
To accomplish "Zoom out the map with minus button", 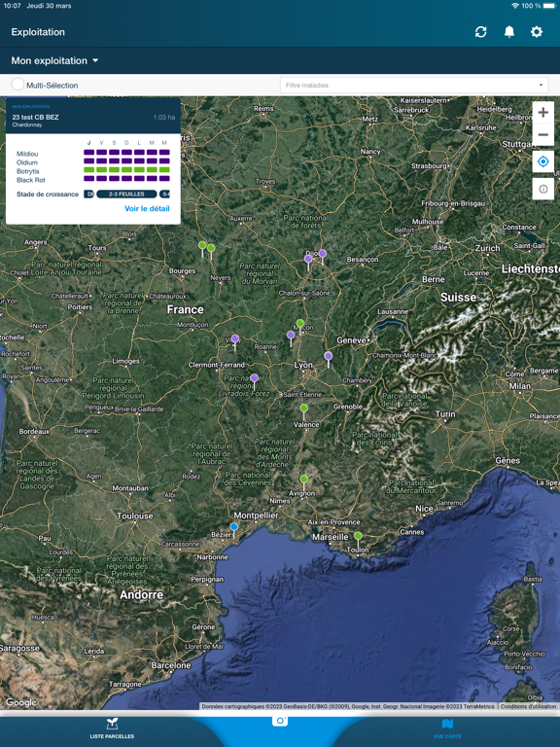I will [542, 135].
